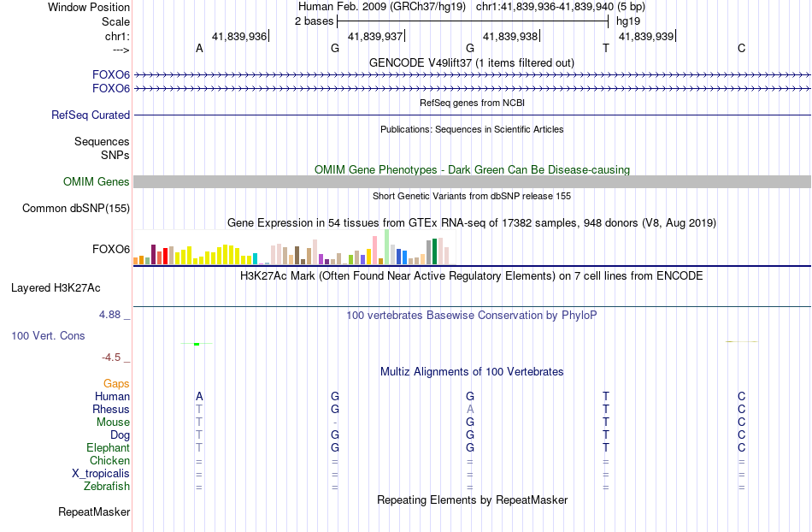Click the ---> strand direction arrow label
The width and height of the screenshot is (812, 532).
tap(121, 50)
